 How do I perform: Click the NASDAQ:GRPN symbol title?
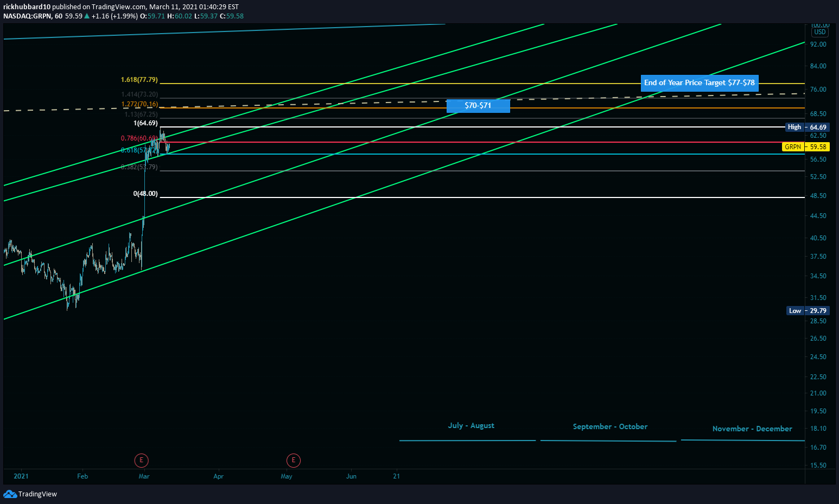tap(27, 16)
